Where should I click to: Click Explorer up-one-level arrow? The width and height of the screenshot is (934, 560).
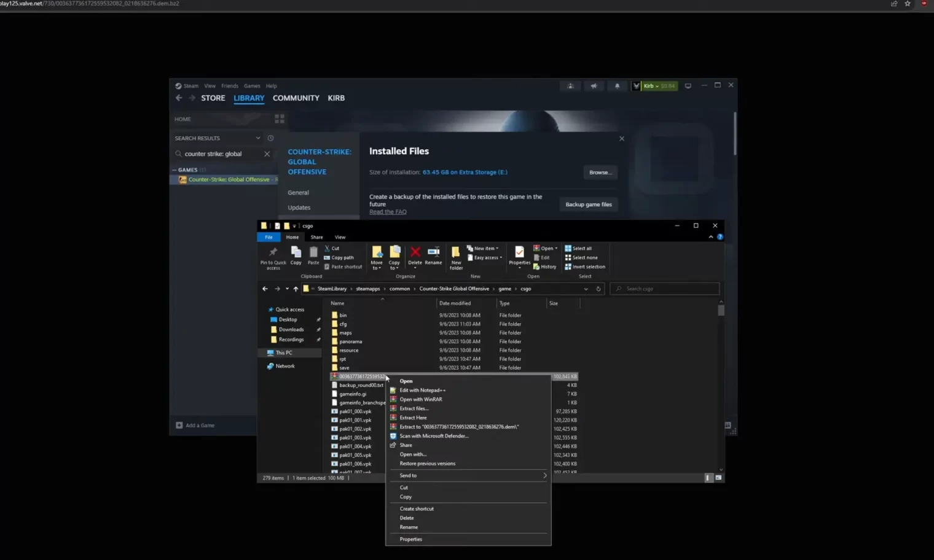[296, 289]
